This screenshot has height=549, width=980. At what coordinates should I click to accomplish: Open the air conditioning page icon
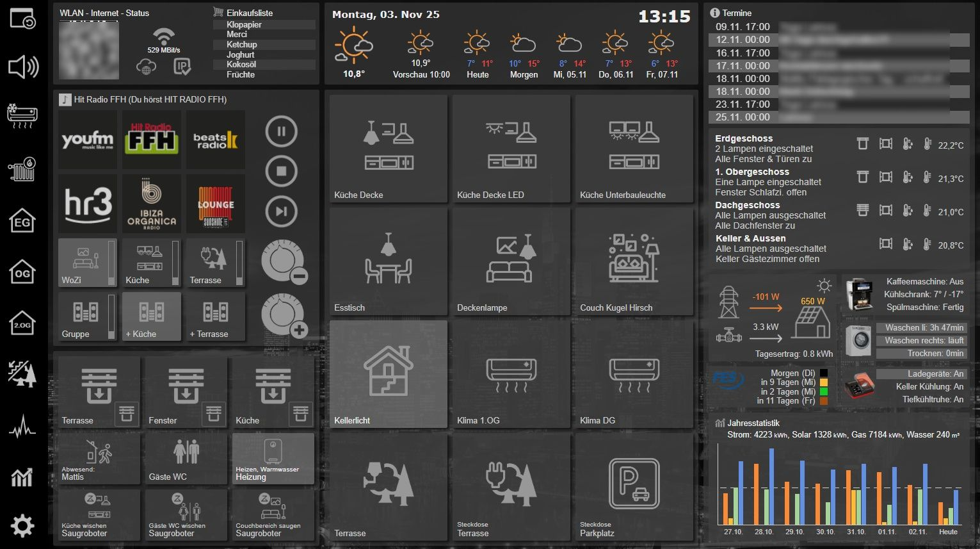point(22,117)
